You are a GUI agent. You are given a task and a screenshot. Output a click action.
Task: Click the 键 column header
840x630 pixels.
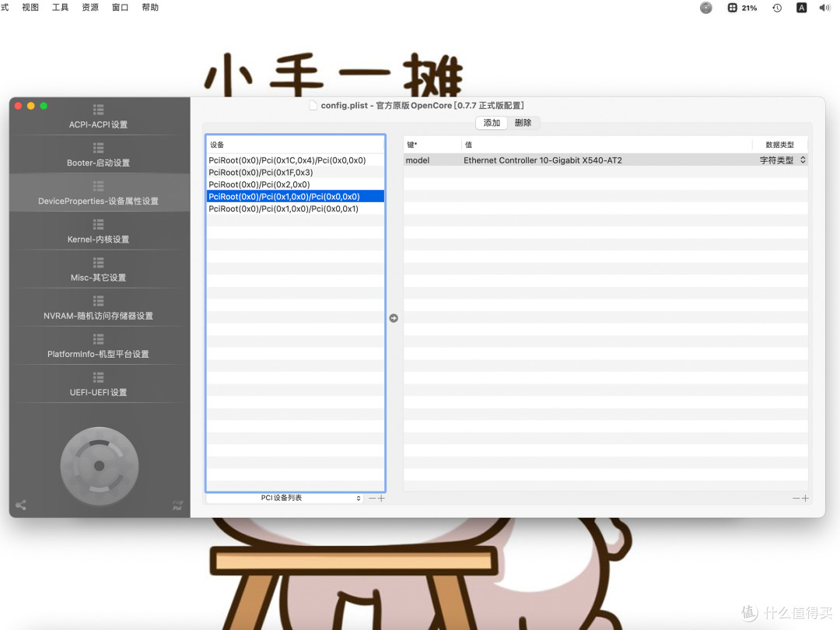point(432,145)
